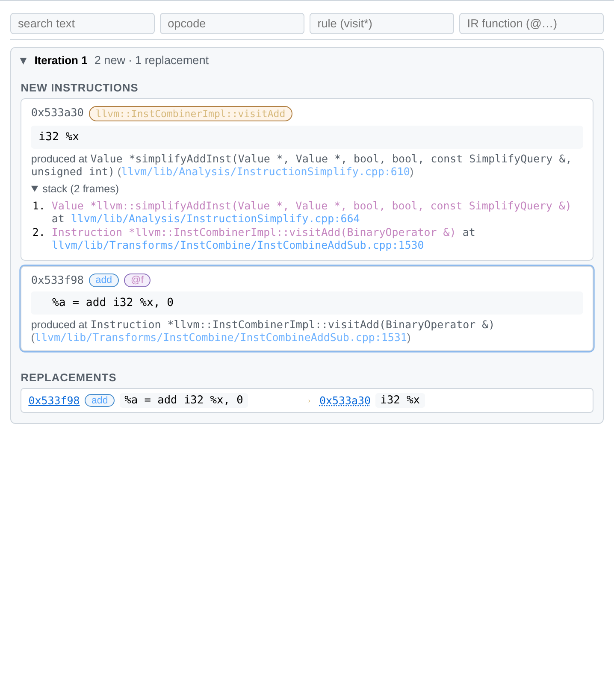Click the replacement target 'i32 %x' code

coord(400,400)
